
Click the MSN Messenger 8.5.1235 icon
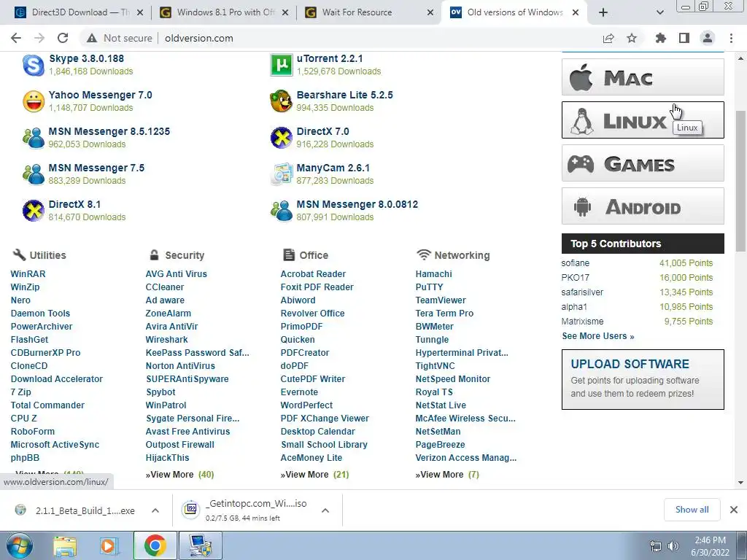tap(34, 138)
